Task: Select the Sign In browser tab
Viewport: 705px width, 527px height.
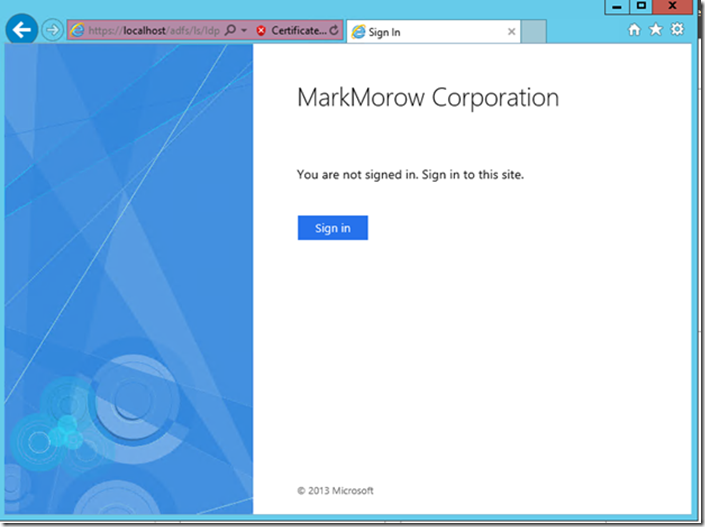Action: pos(433,31)
